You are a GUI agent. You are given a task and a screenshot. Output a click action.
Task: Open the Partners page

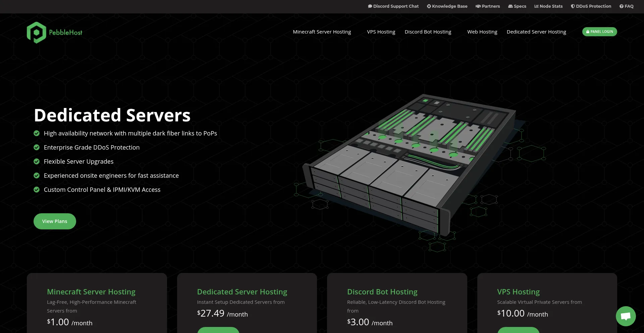click(488, 6)
